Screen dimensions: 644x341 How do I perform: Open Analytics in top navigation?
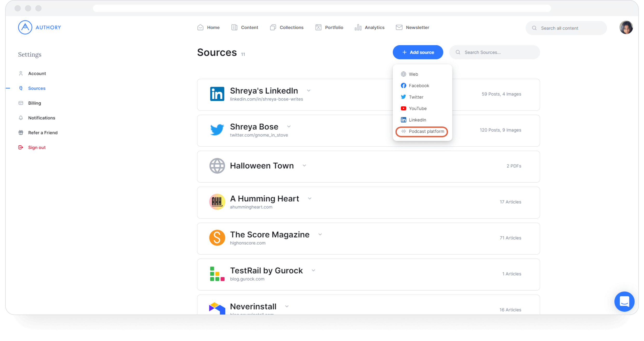pos(370,28)
